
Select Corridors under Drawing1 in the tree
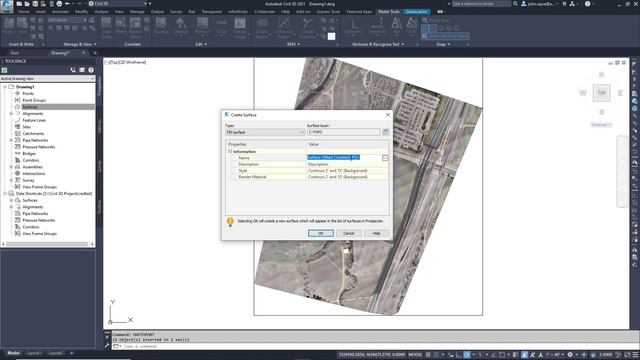click(x=31, y=160)
